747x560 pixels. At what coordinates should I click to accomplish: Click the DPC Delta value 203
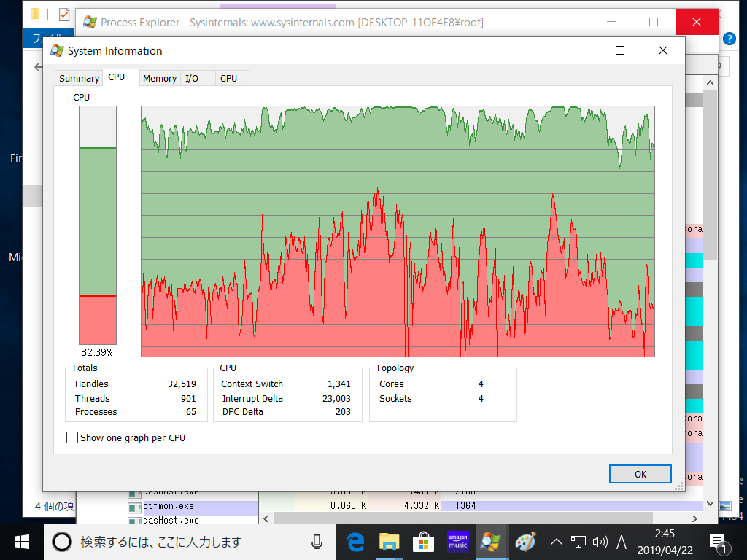point(343,411)
